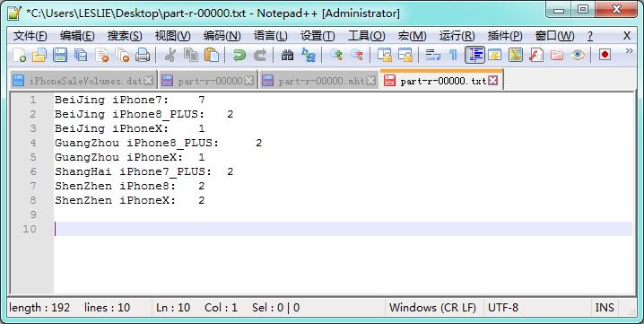Click 'Ln : 10' in status bar
The image size is (644, 324).
(x=173, y=308)
